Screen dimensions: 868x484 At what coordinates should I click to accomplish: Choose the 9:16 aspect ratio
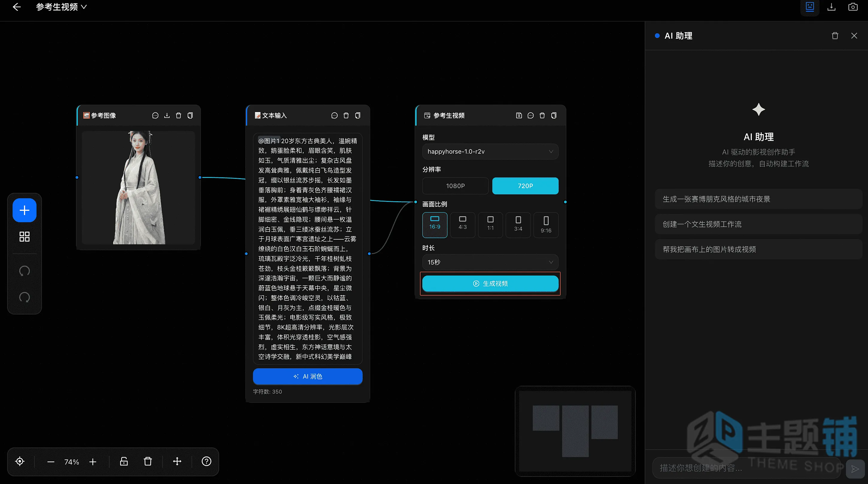pos(546,225)
